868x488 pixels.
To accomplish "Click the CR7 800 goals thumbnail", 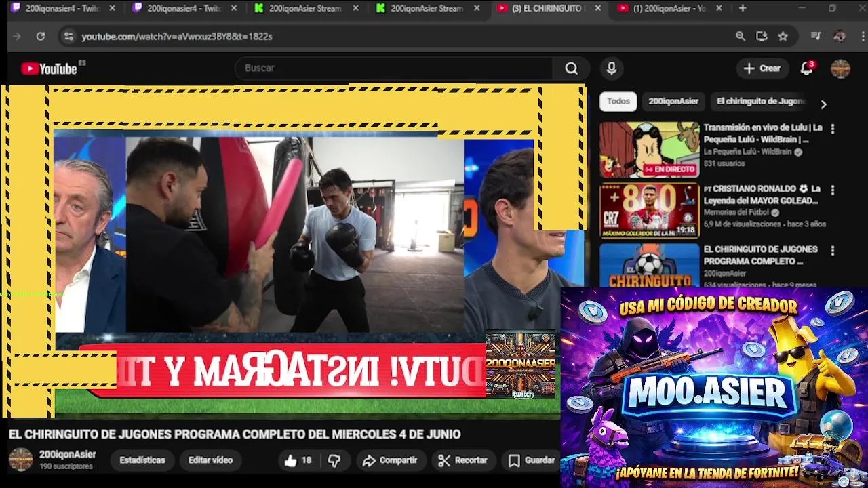I will pos(649,211).
